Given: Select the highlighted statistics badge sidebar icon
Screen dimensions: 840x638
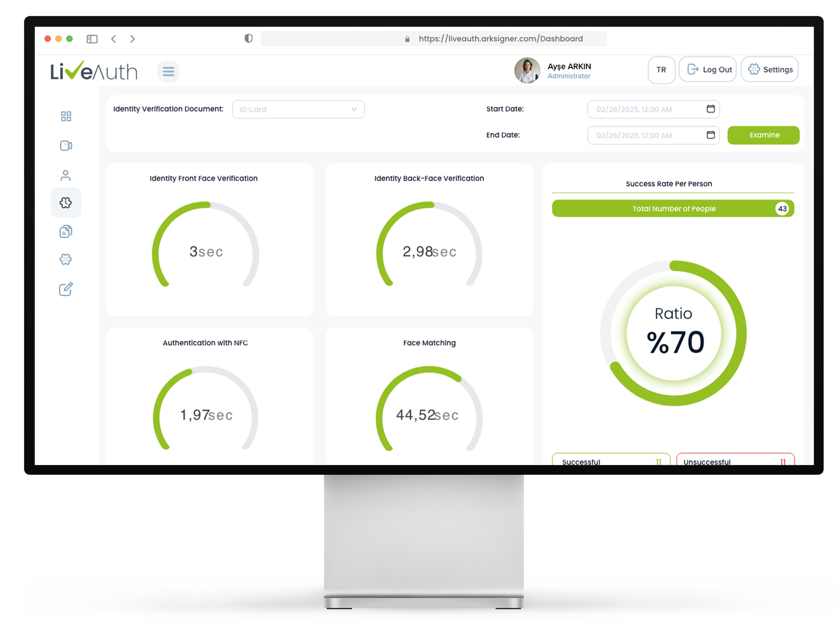Looking at the screenshot, I should click(x=66, y=202).
